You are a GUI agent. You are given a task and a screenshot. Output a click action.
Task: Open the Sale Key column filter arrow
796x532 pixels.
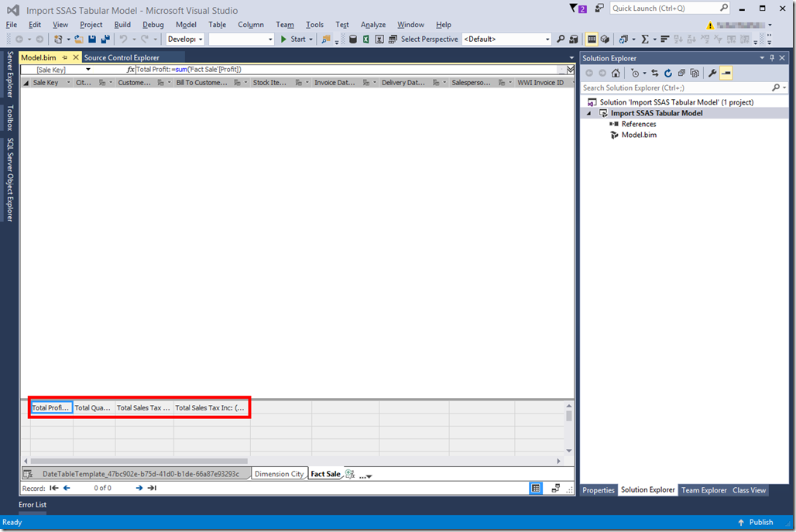pyautogui.click(x=69, y=82)
